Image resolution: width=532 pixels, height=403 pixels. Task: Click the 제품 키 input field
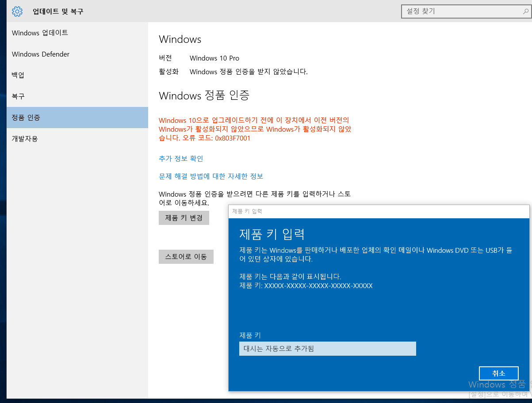[328, 349]
